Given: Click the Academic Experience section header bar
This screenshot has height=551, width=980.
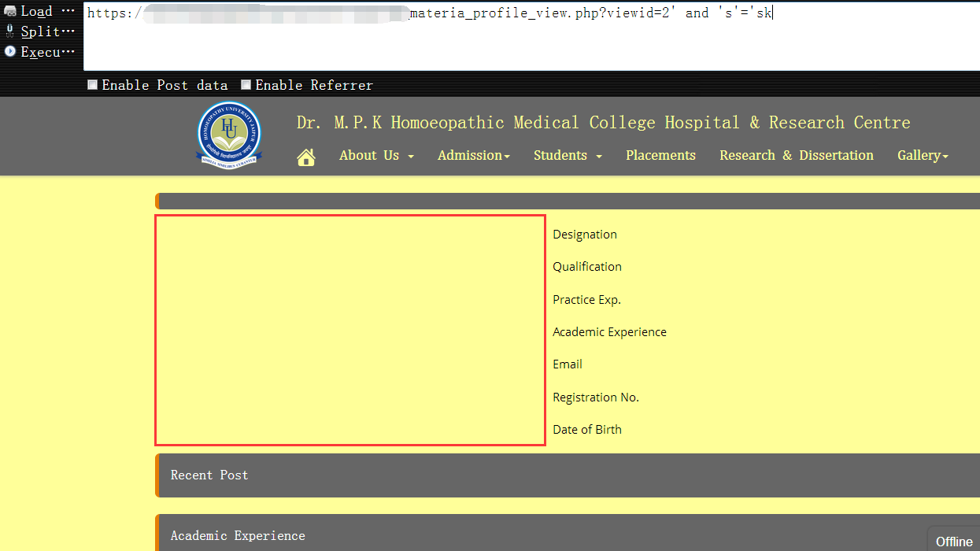Looking at the screenshot, I should click(567, 534).
